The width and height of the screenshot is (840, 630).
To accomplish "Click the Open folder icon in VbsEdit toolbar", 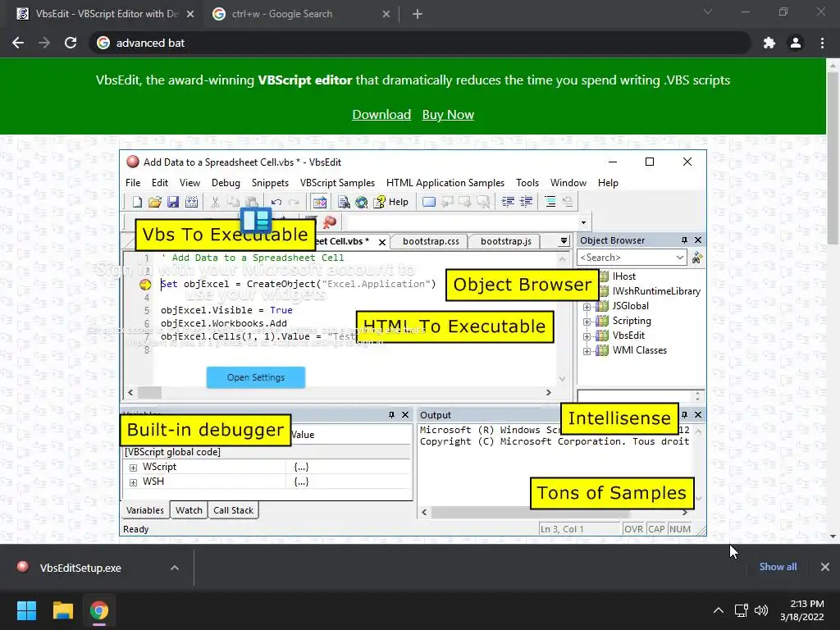I will point(155,202).
